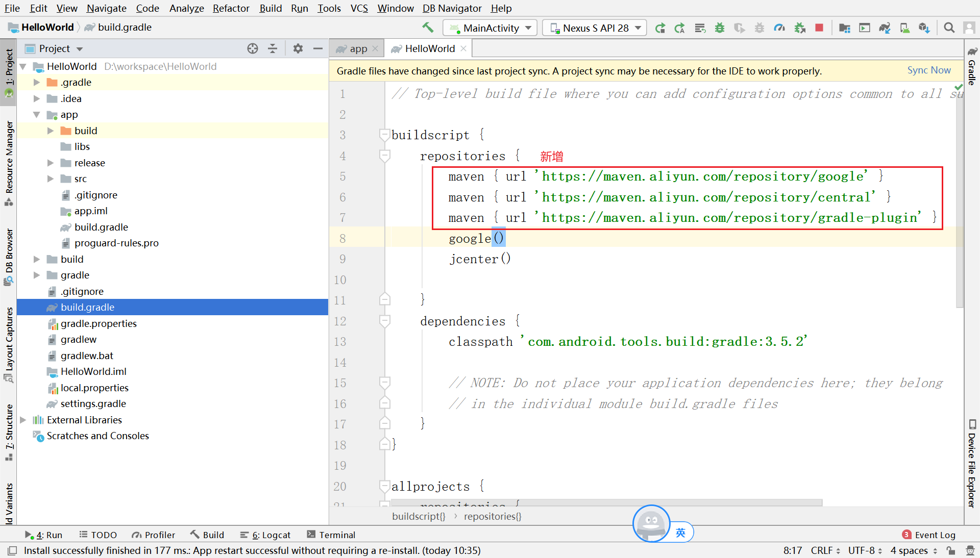Click the Search Everywhere magnifier icon
Image resolution: width=980 pixels, height=558 pixels.
949,28
